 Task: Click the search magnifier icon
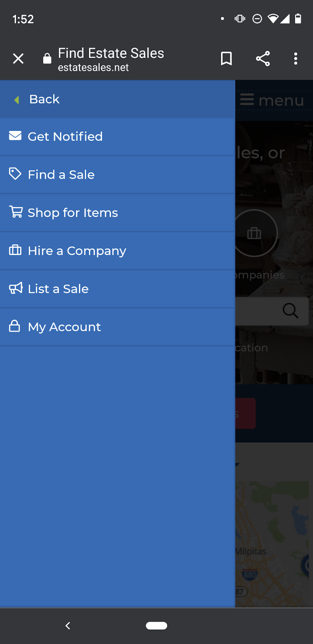click(290, 310)
